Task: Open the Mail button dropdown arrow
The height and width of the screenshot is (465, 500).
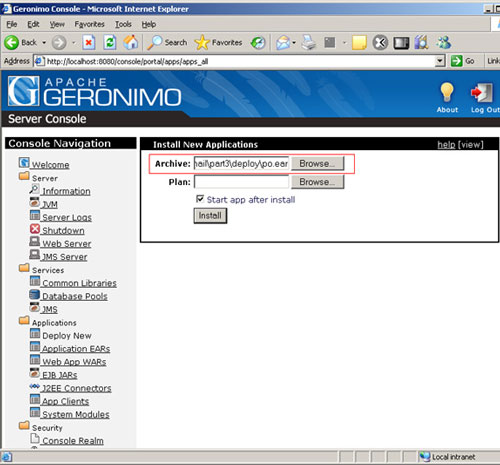Action: (x=294, y=43)
